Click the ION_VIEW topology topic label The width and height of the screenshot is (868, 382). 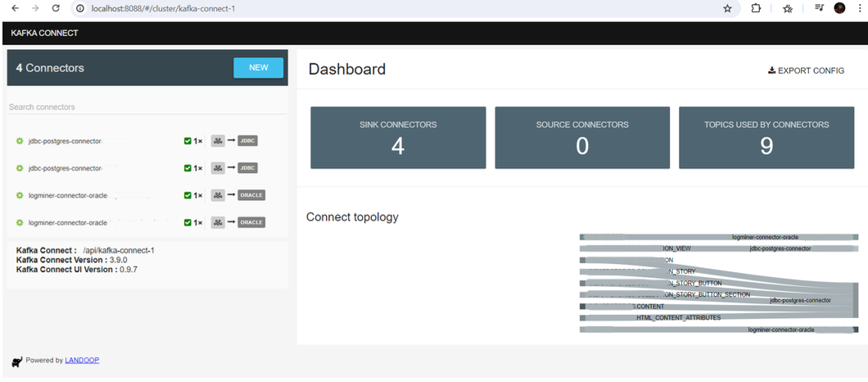click(677, 248)
